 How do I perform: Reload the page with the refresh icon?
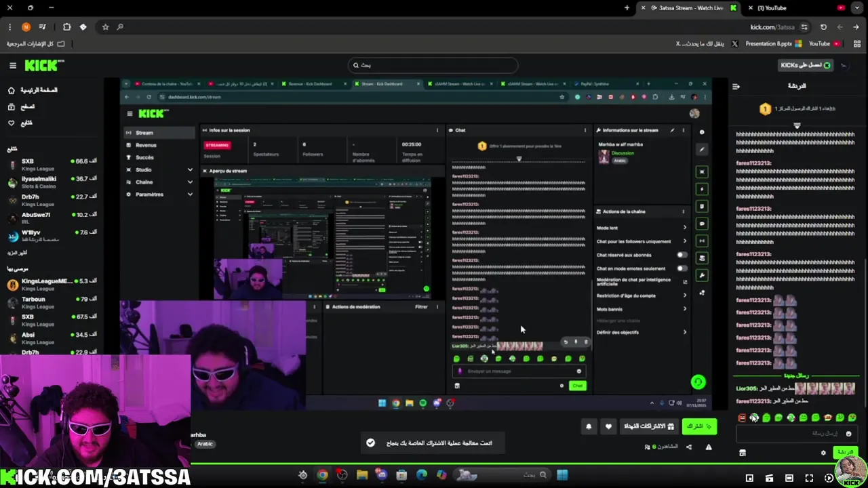pos(823,27)
